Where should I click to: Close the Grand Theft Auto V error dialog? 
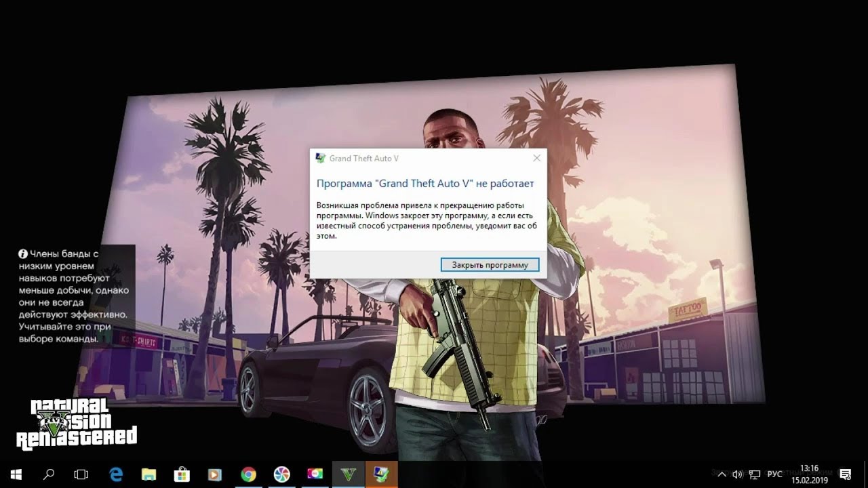pos(536,158)
